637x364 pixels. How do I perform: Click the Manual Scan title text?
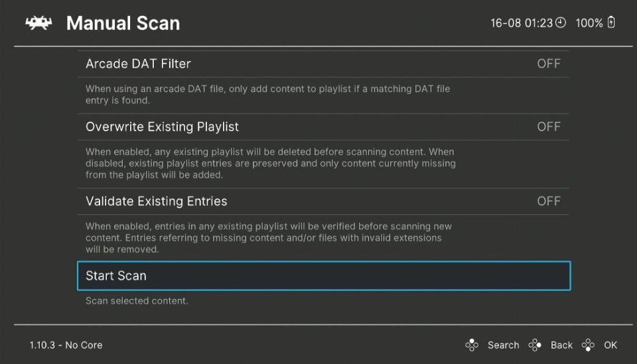pyautogui.click(x=123, y=23)
